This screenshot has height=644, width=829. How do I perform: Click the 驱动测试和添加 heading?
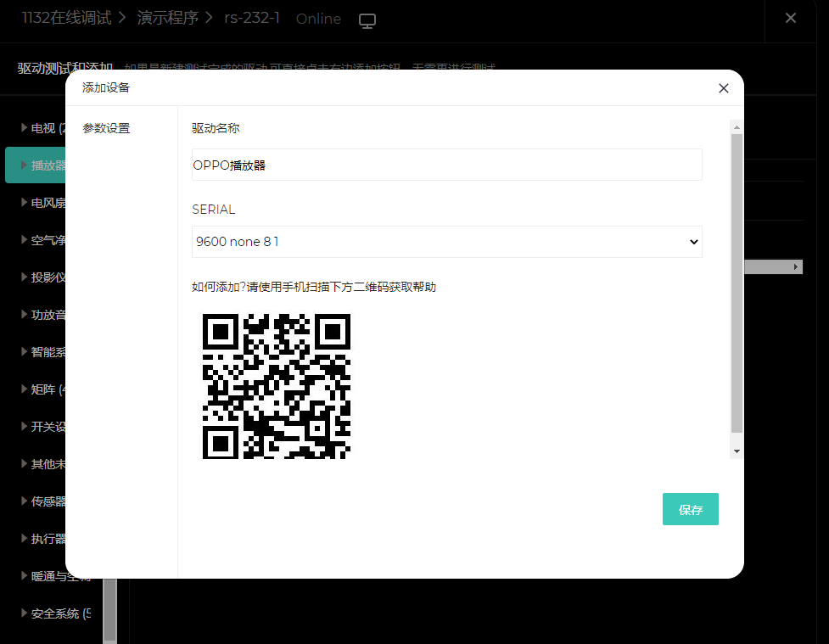65,68
